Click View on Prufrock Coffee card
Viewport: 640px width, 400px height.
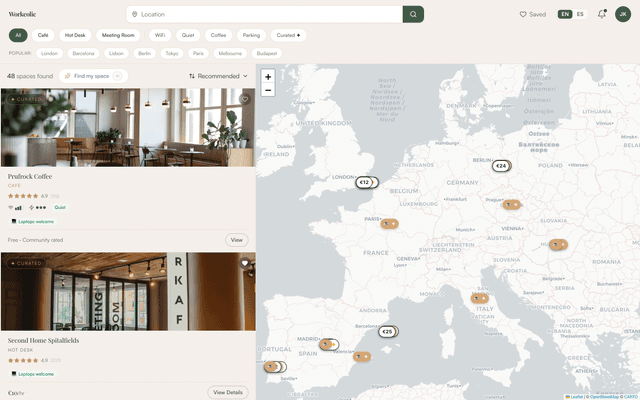tap(237, 240)
